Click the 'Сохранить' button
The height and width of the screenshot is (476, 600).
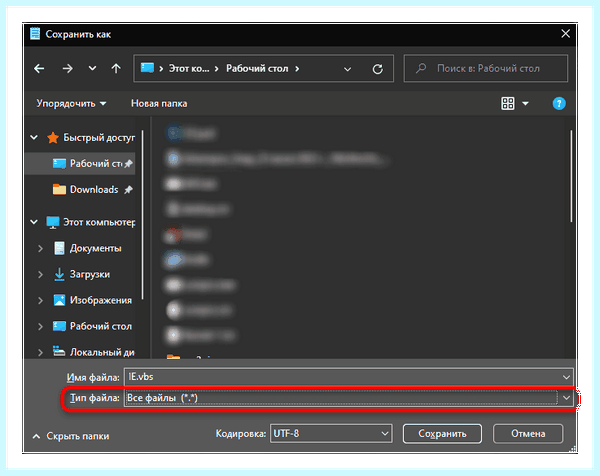[x=442, y=434]
